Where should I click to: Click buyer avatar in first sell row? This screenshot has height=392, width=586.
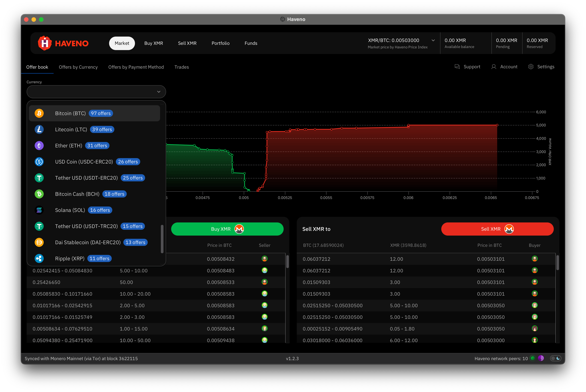click(534, 259)
